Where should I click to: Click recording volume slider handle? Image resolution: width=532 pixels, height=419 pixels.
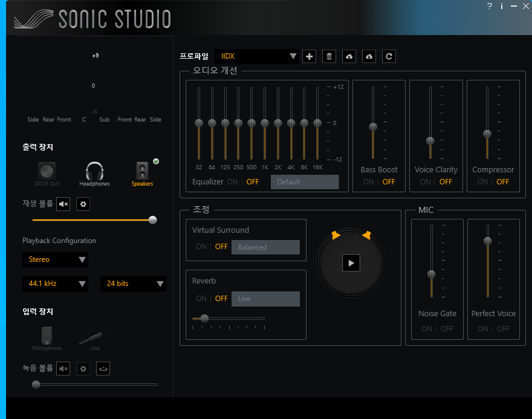pyautogui.click(x=36, y=385)
